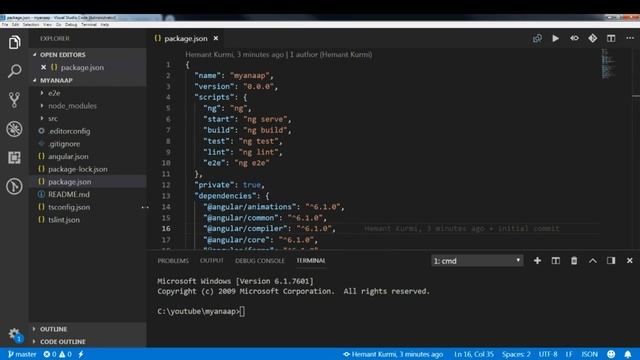Screen dimensions: 640x360
Task: Click the feedback smiley in status bar
Action: (x=611, y=354)
